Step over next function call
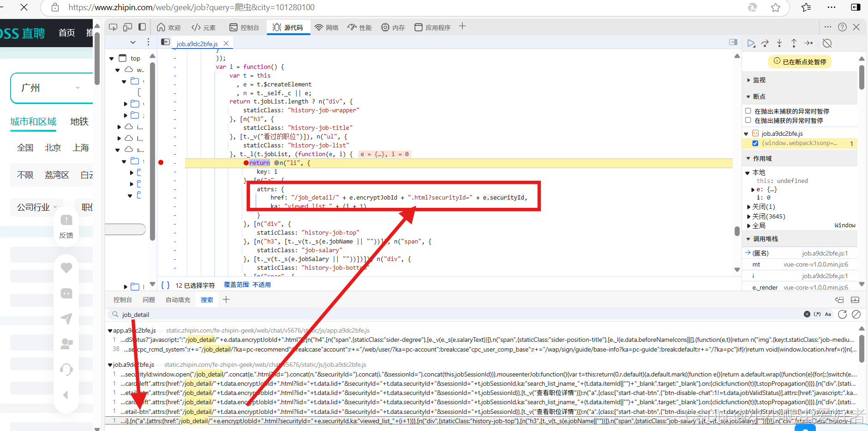The image size is (868, 431). point(765,43)
